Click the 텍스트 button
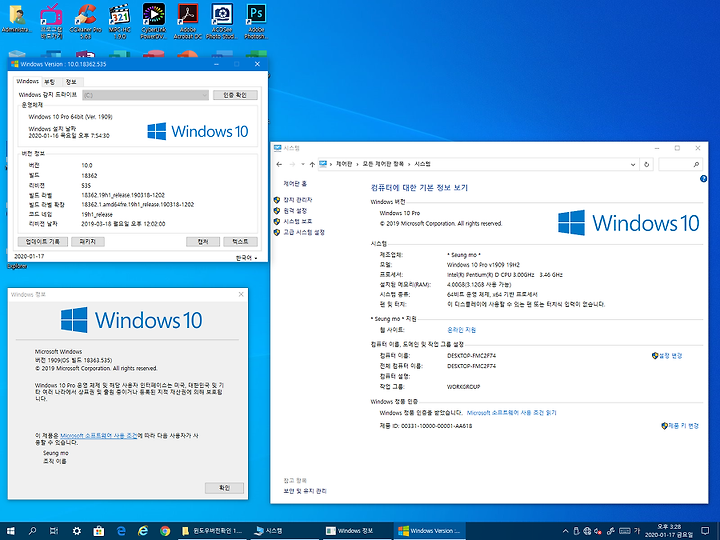 (x=240, y=242)
